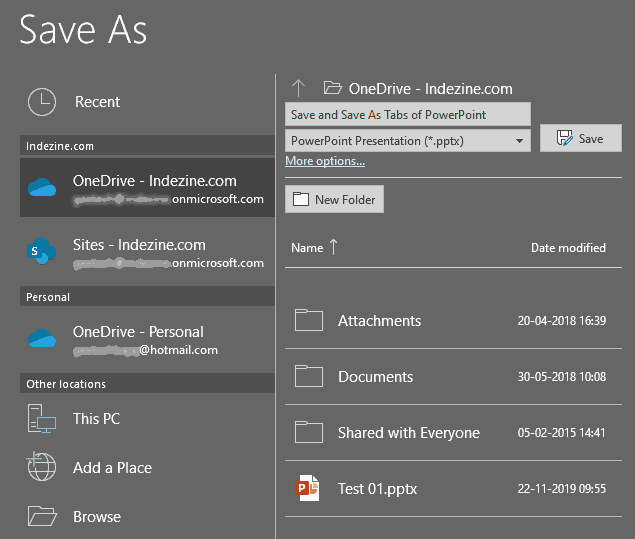This screenshot has height=539, width=635.
Task: Open the Attachments folder
Action: [453, 321]
